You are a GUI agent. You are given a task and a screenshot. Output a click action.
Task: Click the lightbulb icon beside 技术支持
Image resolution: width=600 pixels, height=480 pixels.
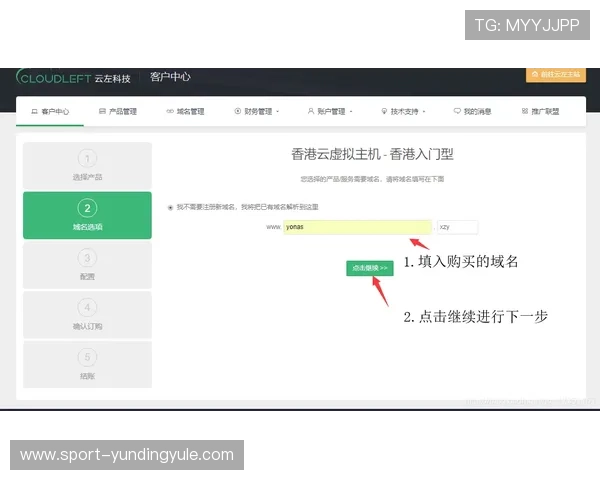(384, 111)
